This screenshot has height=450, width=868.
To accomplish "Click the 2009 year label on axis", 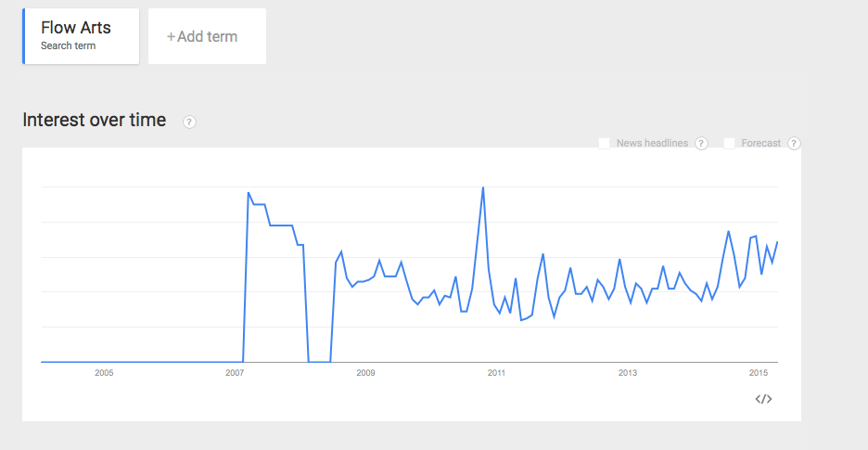I will [365, 373].
